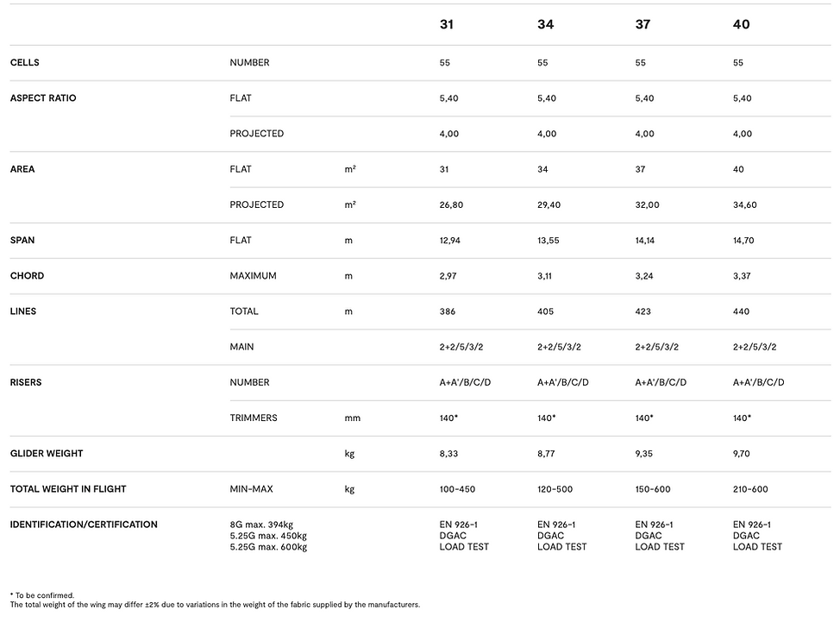This screenshot has width=840, height=622.
Task: Click glider weight value 8,33
Action: pyautogui.click(x=449, y=454)
